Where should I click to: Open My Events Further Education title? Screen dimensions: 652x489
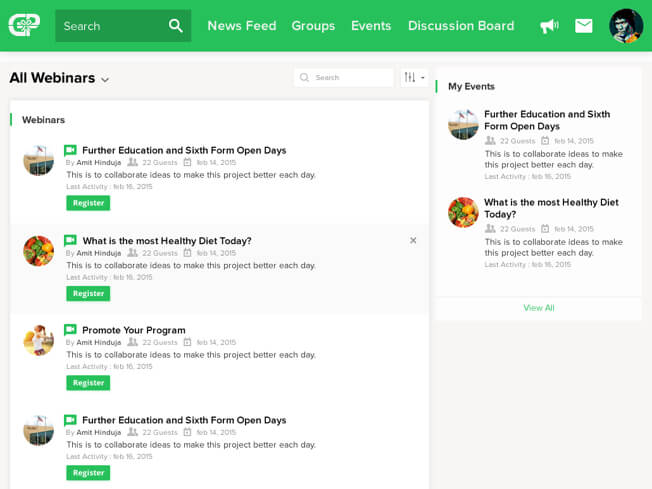tap(547, 120)
